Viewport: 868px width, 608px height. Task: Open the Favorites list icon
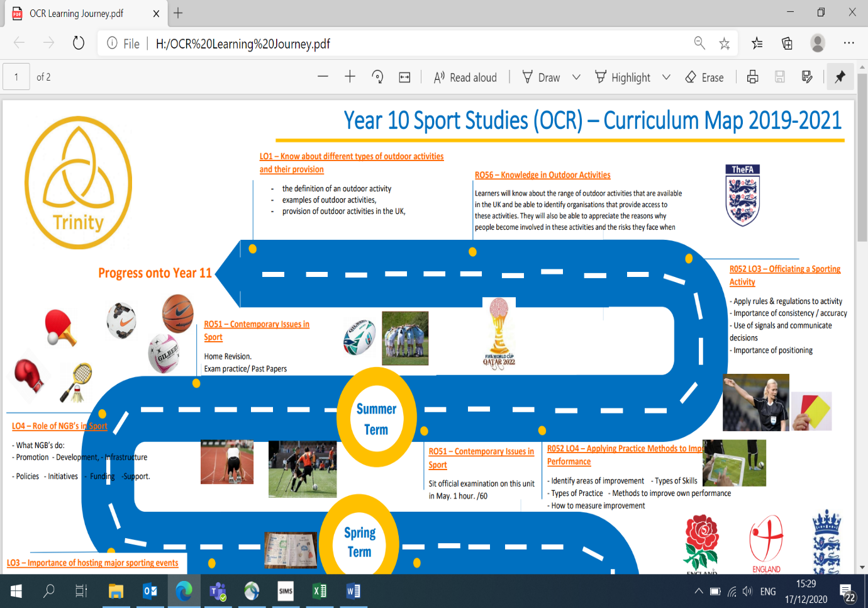[x=757, y=43]
